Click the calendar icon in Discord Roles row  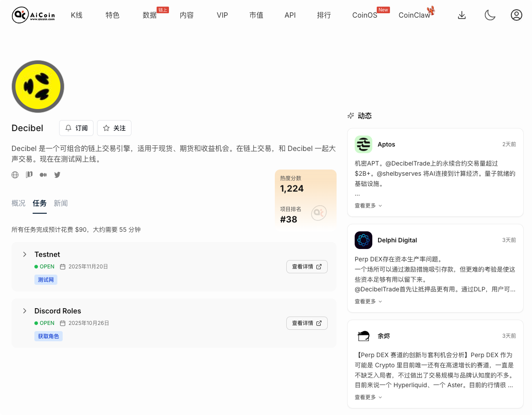tap(63, 323)
